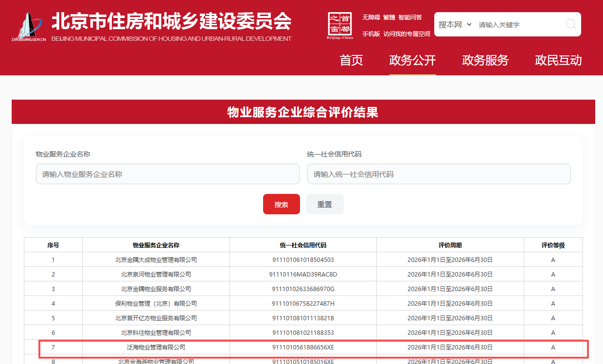Click the evaluation period in 北京金隅大成物业管理有限公司 row
The height and width of the screenshot is (364, 603).
coord(450,260)
